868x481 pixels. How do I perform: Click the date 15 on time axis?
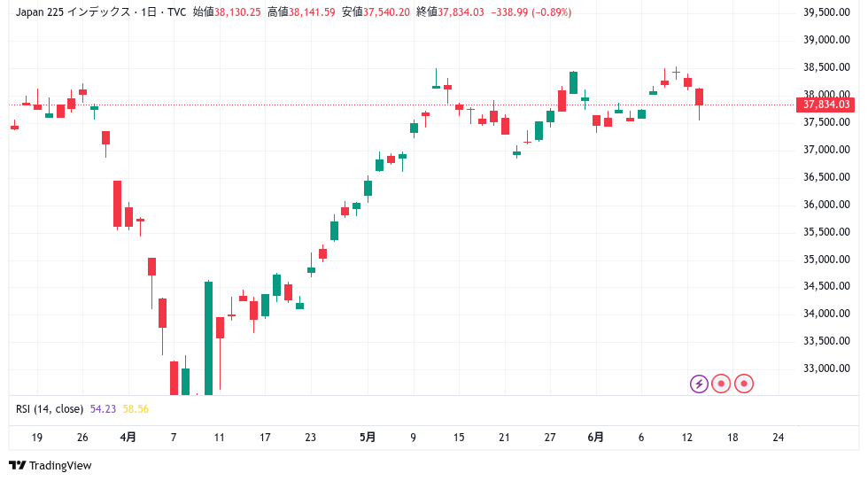coord(459,438)
